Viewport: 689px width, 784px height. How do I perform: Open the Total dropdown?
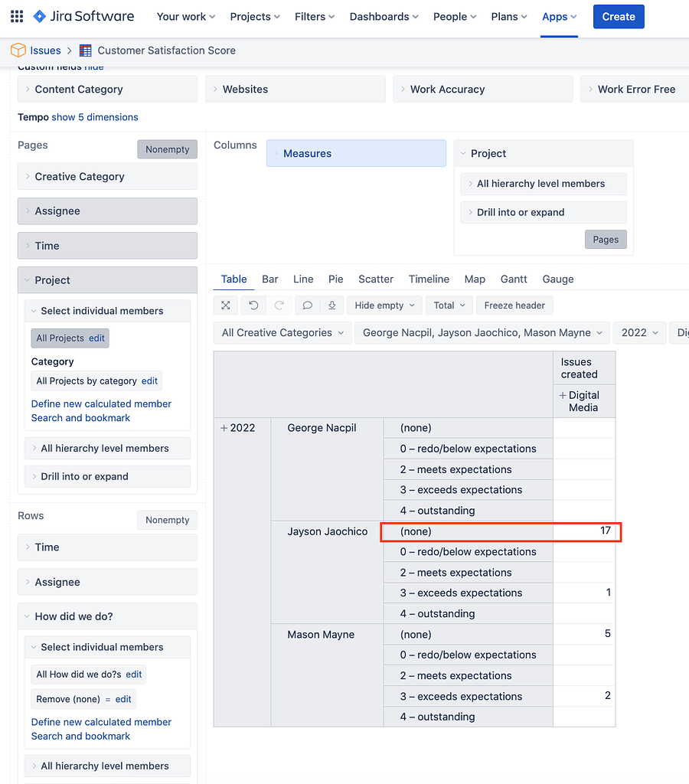click(449, 305)
